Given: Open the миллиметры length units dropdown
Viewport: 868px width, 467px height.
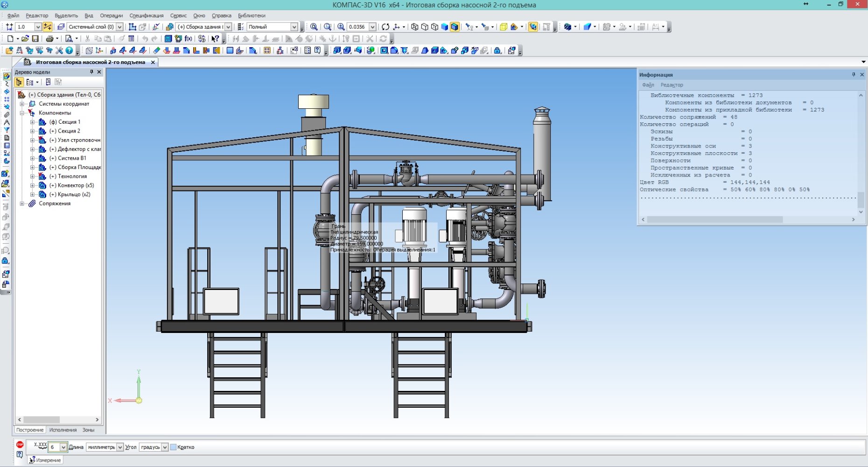Looking at the screenshot, I should click(120, 447).
